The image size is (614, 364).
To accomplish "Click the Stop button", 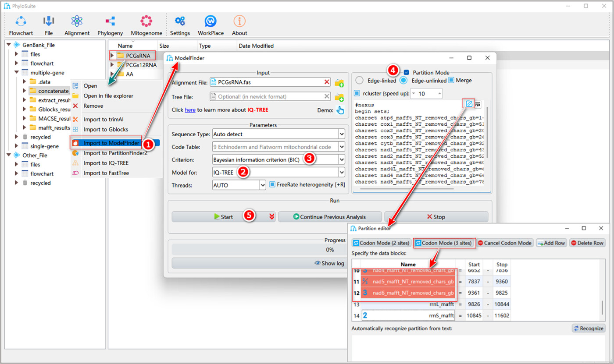I will (436, 216).
